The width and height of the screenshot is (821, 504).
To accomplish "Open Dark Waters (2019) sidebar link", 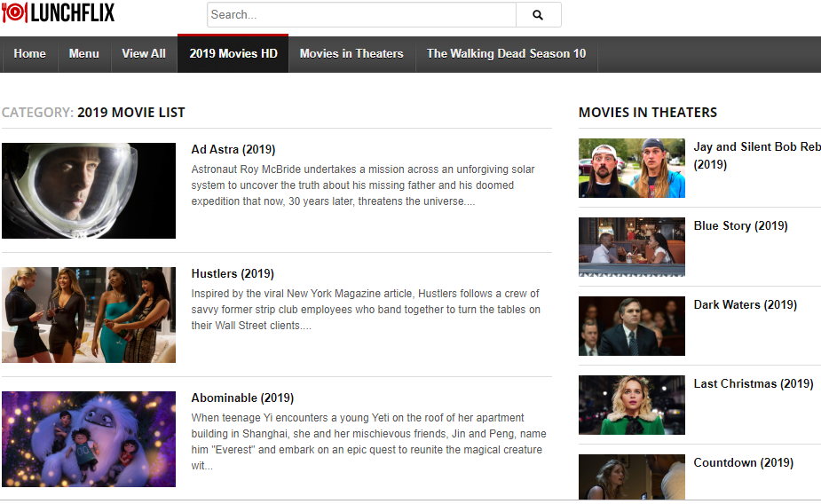I will coord(745,305).
